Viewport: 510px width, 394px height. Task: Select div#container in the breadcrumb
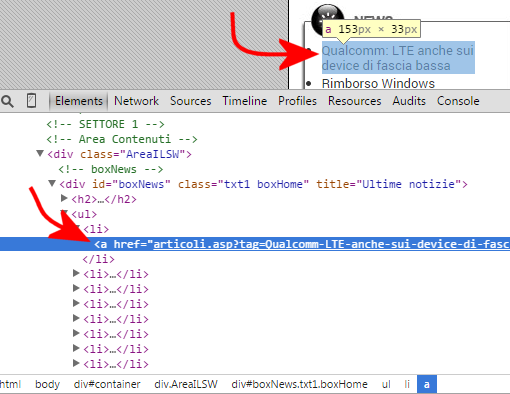(x=107, y=384)
